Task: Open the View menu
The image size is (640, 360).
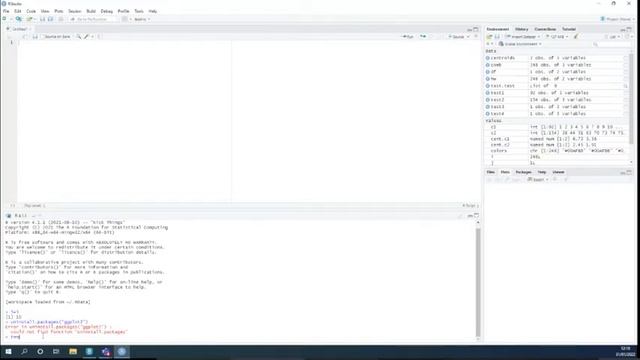Action: (x=45, y=11)
